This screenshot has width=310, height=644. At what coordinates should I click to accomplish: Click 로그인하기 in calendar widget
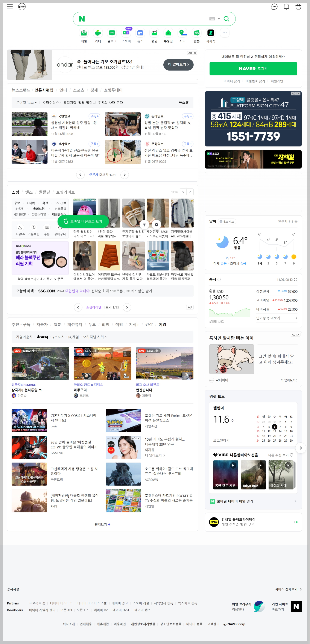click(221, 440)
